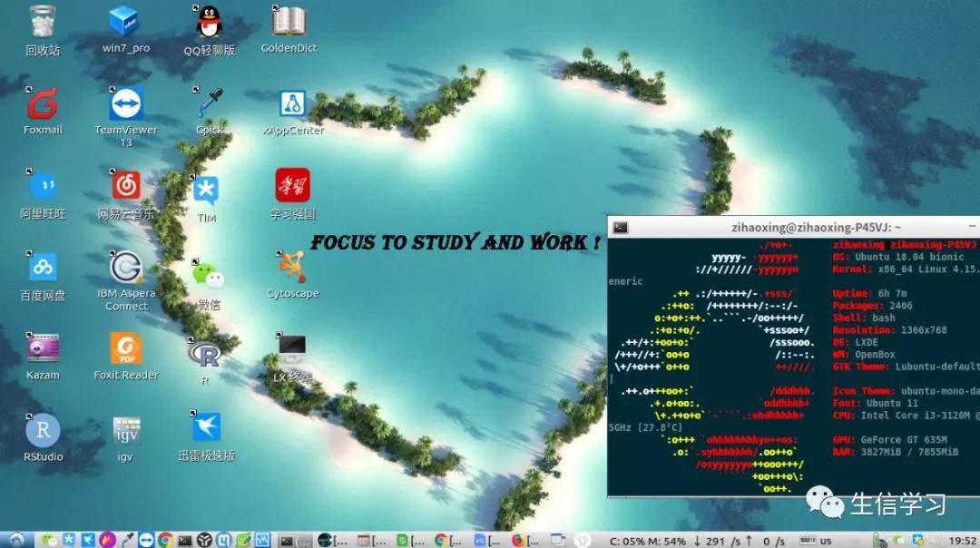Click the CPU and memory monitor readout

(648, 541)
